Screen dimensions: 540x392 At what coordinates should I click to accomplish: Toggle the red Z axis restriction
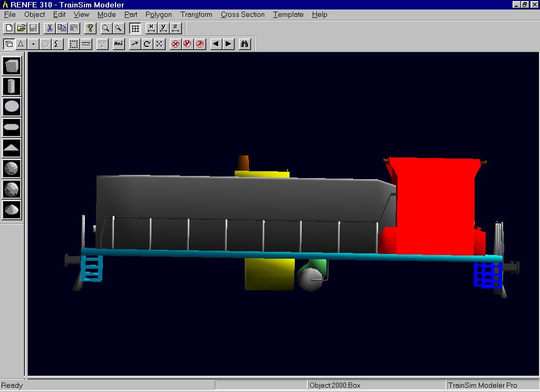(200, 44)
